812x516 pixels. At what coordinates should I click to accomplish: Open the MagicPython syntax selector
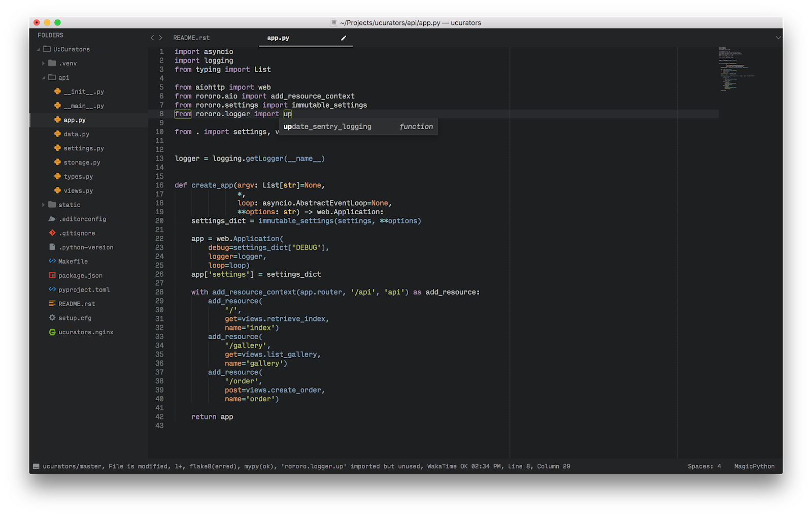(x=754, y=466)
